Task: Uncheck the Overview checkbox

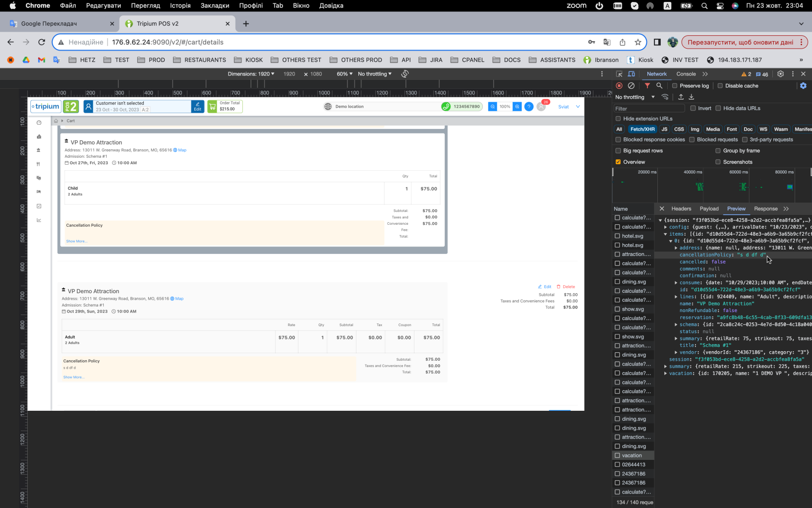Action: pos(618,162)
